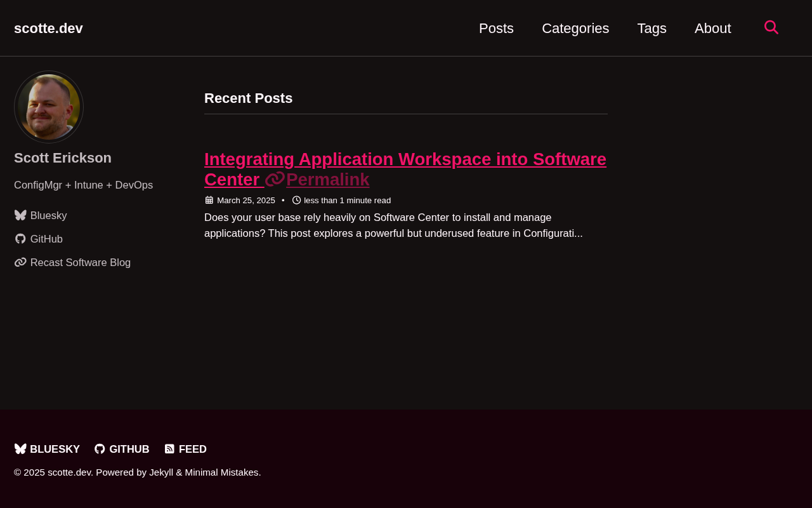Open the Categories navigation item
Viewport: 812px width, 508px height.
(x=575, y=28)
